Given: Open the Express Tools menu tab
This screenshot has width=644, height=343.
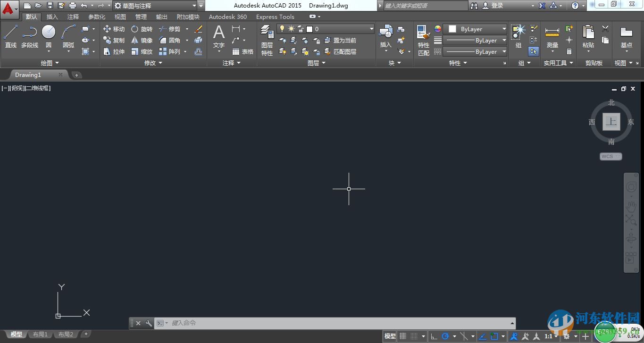Looking at the screenshot, I should [275, 17].
